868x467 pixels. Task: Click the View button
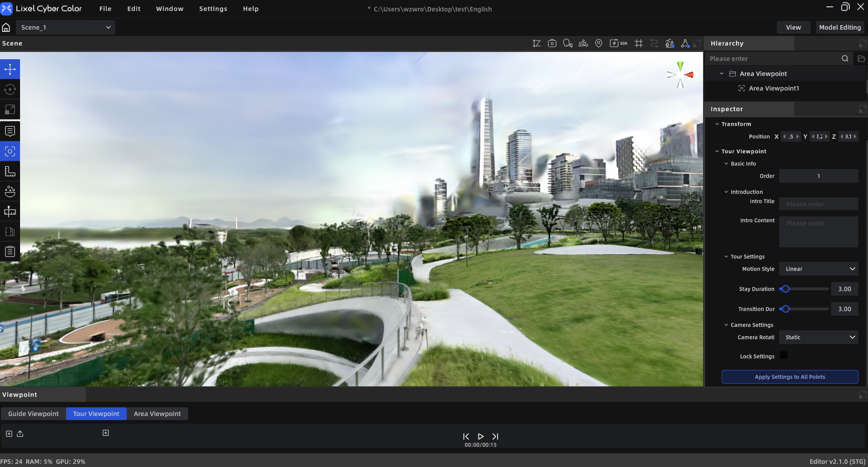tap(793, 27)
